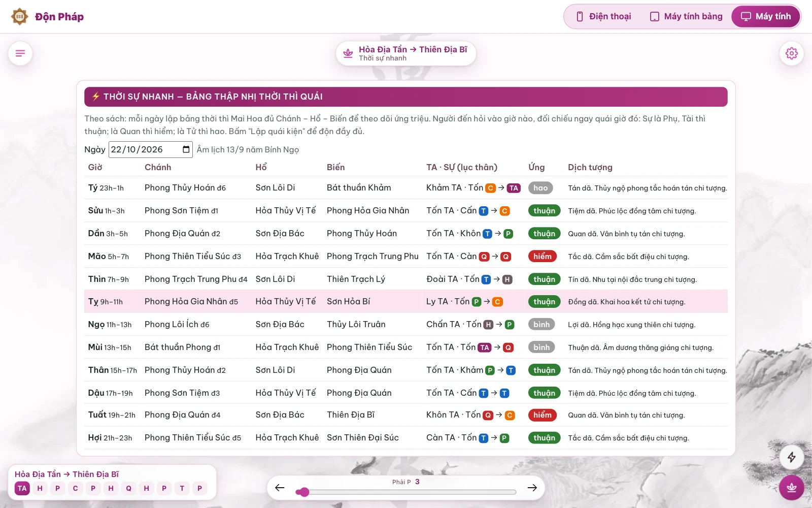The width and height of the screenshot is (812, 508).
Task: Click bottom panel Hỏa Địa Tấn → Thiên Địa Bĩ title
Action: (x=67, y=474)
